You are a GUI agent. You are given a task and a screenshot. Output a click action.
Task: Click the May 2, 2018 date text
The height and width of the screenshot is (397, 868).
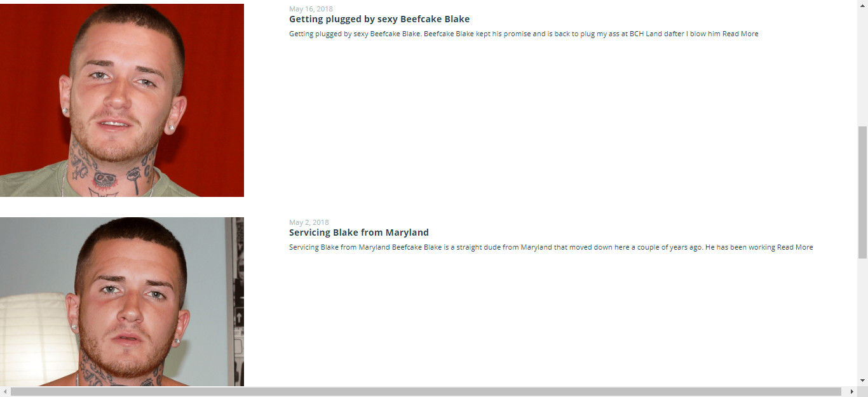[x=309, y=222]
